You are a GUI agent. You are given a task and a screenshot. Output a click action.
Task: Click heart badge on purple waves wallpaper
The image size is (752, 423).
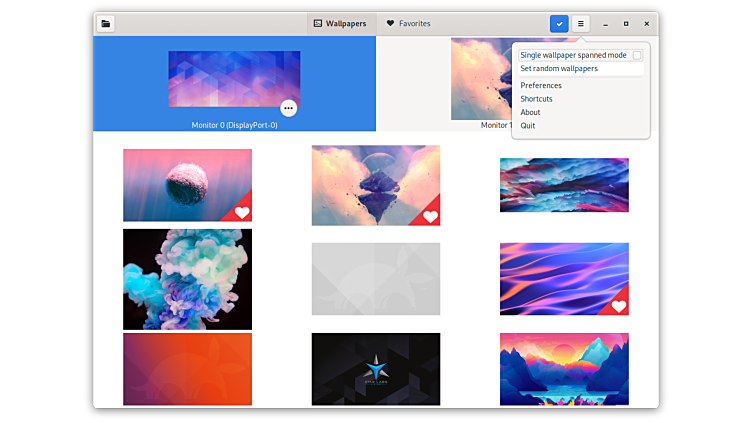618,306
